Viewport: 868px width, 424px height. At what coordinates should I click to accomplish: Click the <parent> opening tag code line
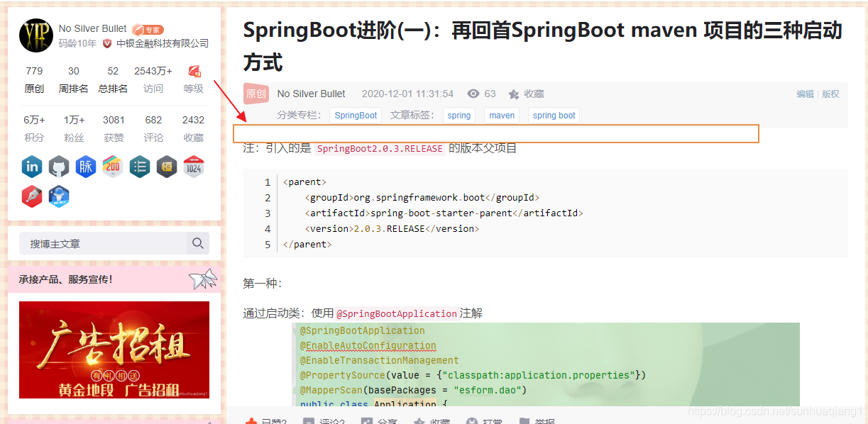pyautogui.click(x=305, y=182)
